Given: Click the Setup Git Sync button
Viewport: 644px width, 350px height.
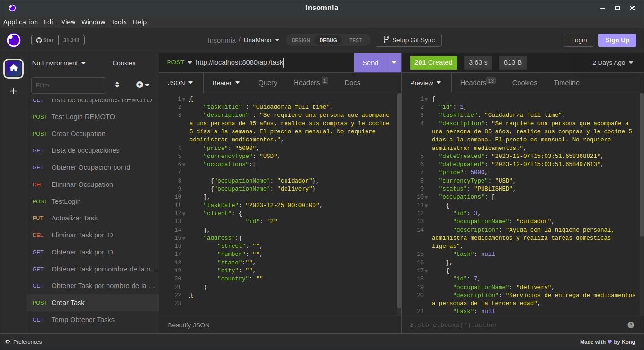Looking at the screenshot, I should (x=409, y=40).
